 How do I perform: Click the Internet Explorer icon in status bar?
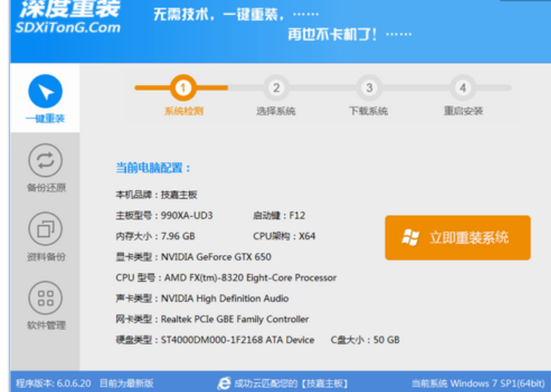[224, 383]
